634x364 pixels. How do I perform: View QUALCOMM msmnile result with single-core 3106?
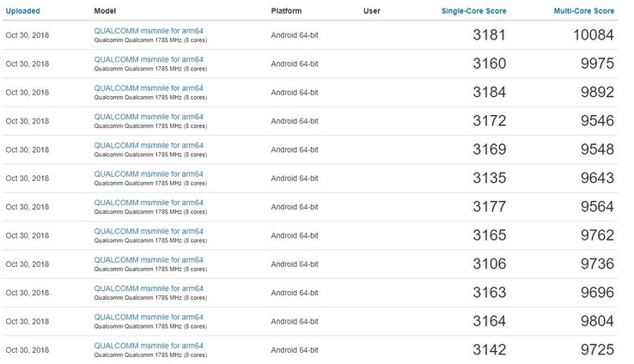pyautogui.click(x=149, y=260)
